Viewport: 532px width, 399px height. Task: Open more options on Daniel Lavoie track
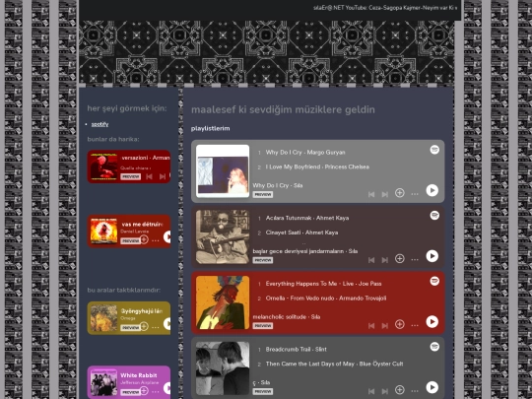[x=155, y=240]
